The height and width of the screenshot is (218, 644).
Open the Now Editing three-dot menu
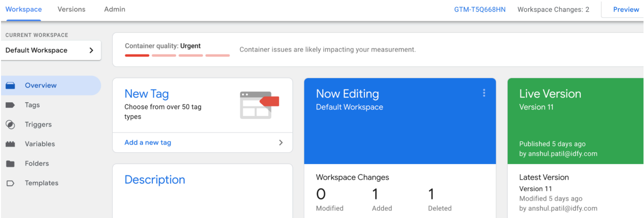coord(484,93)
